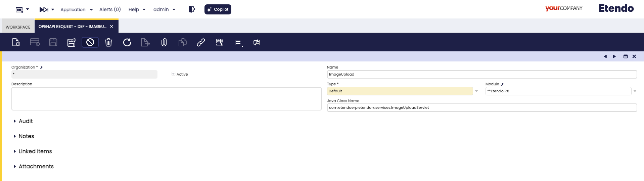Toggle the Active checkbox
The image size is (644, 181).
pos(173,74)
